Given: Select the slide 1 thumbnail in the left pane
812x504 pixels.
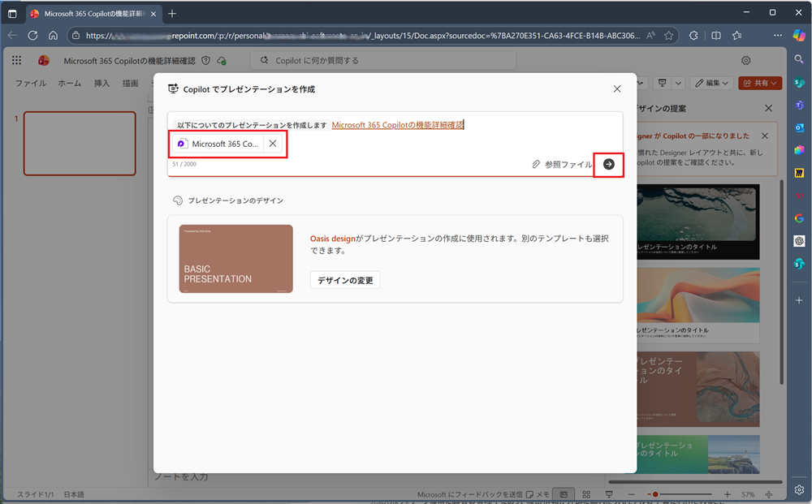Looking at the screenshot, I should [x=80, y=144].
